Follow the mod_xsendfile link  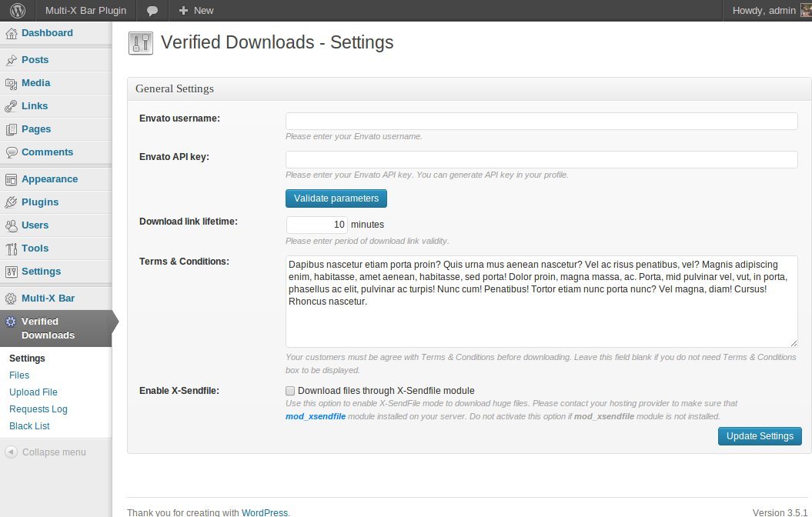(x=315, y=416)
